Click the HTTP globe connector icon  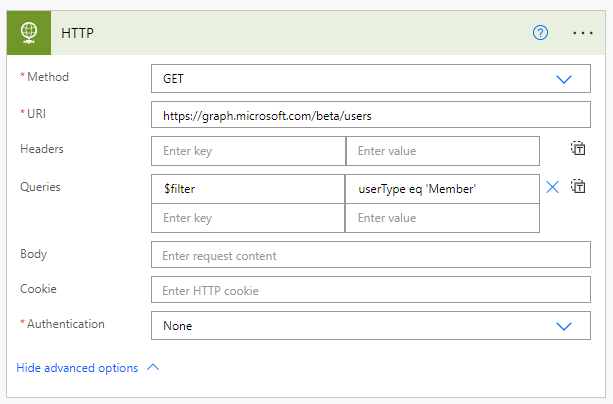click(x=32, y=32)
